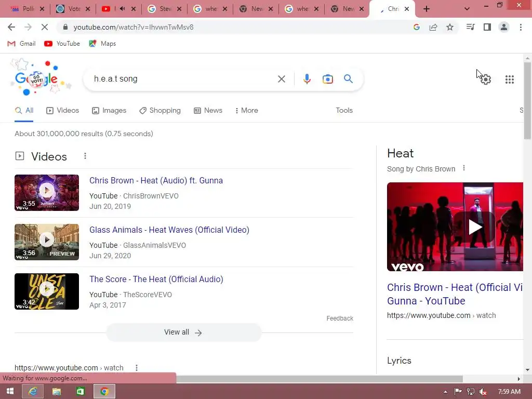Click the View all videos button
This screenshot has width=532, height=399.
(x=183, y=332)
